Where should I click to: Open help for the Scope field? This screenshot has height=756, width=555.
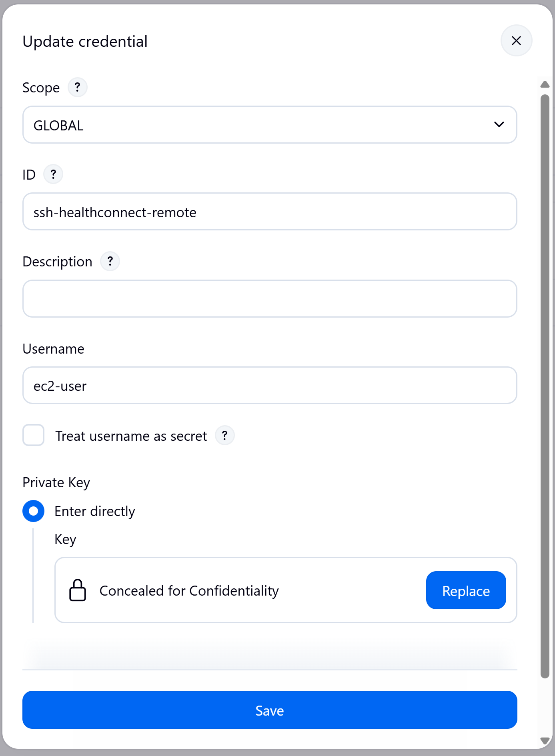point(78,87)
